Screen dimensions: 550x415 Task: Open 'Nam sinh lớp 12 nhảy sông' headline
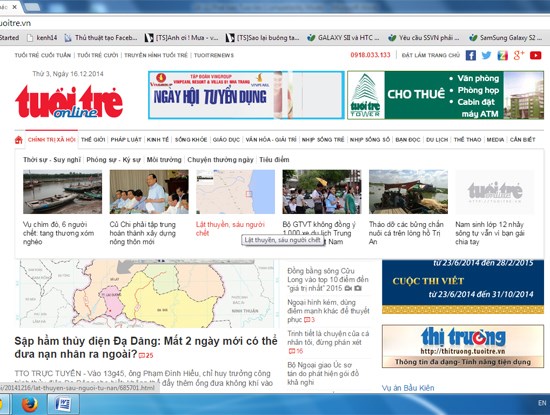490,233
